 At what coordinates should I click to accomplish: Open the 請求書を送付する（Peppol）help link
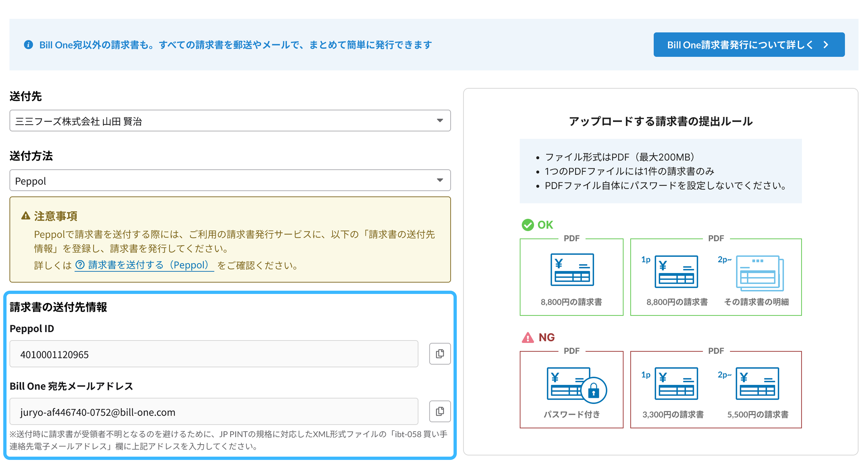coord(148,265)
